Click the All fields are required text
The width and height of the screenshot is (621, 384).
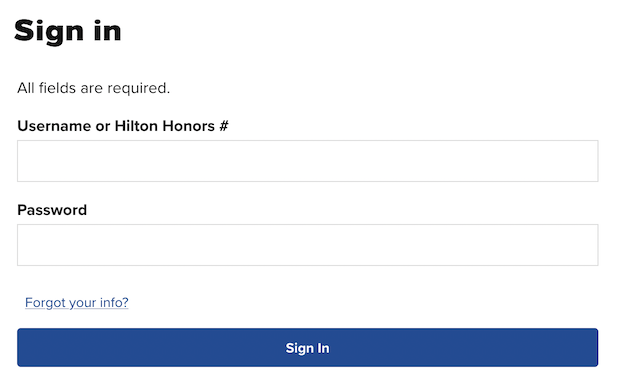pyautogui.click(x=93, y=88)
